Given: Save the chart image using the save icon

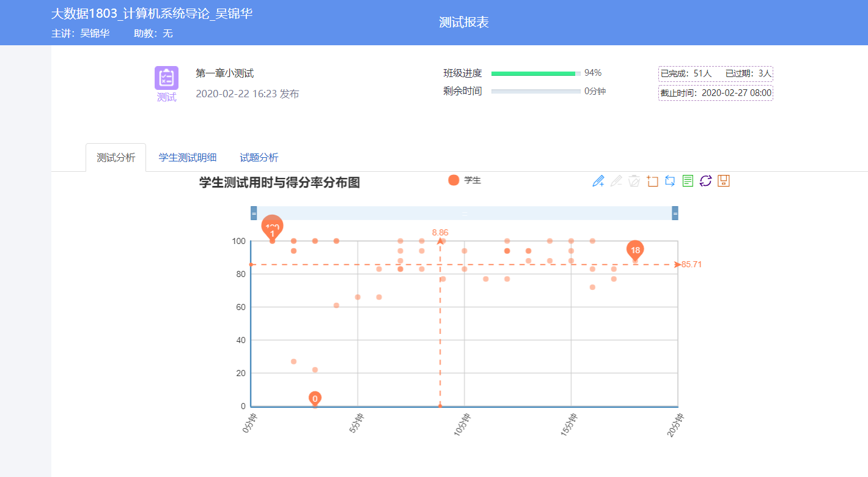Looking at the screenshot, I should tap(723, 180).
